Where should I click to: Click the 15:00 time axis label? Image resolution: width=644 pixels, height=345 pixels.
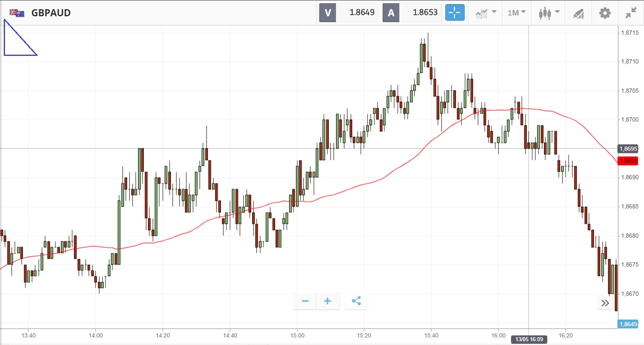pyautogui.click(x=297, y=335)
